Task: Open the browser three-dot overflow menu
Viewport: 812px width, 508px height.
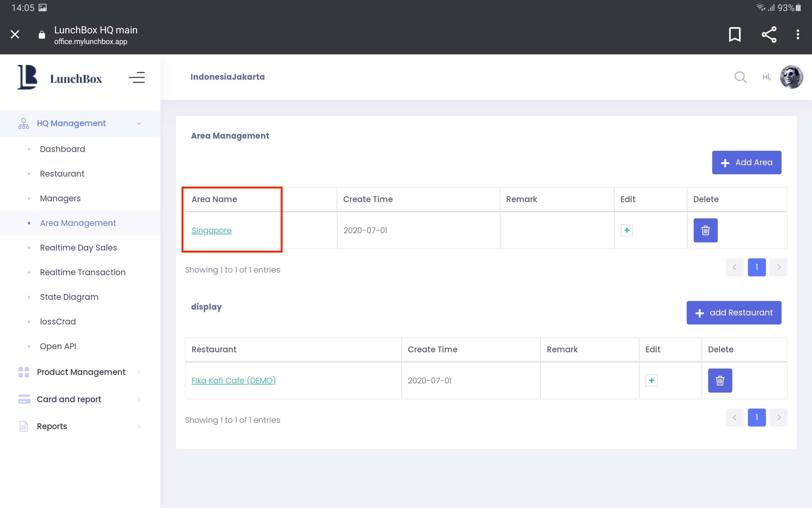Action: [x=797, y=34]
